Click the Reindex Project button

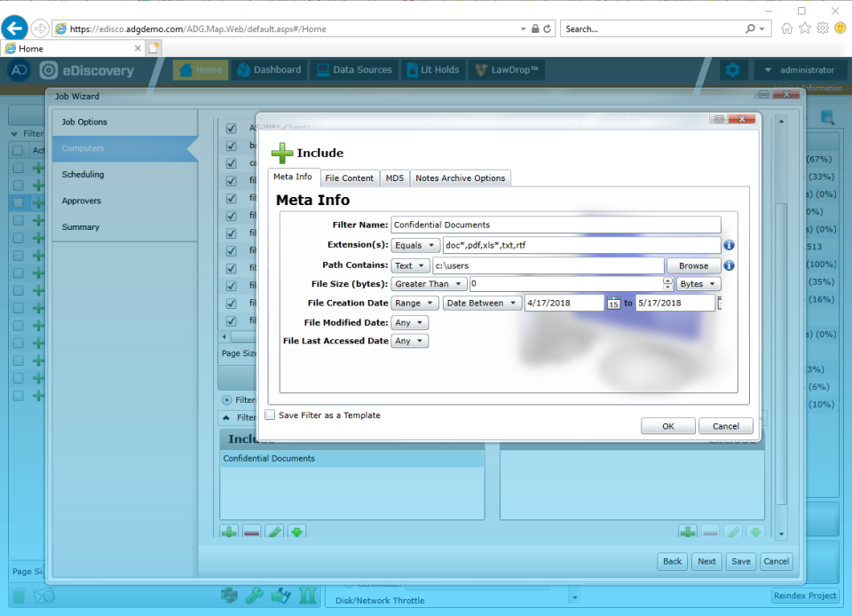click(x=804, y=596)
